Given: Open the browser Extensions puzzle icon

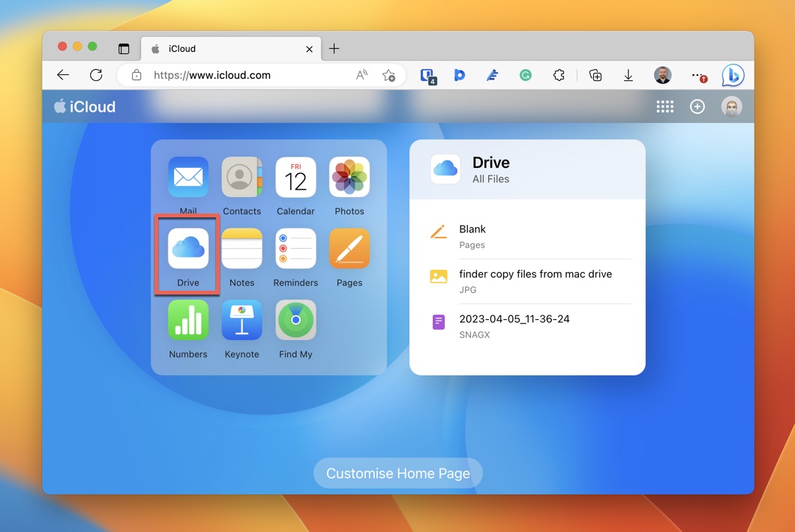Looking at the screenshot, I should coord(559,75).
